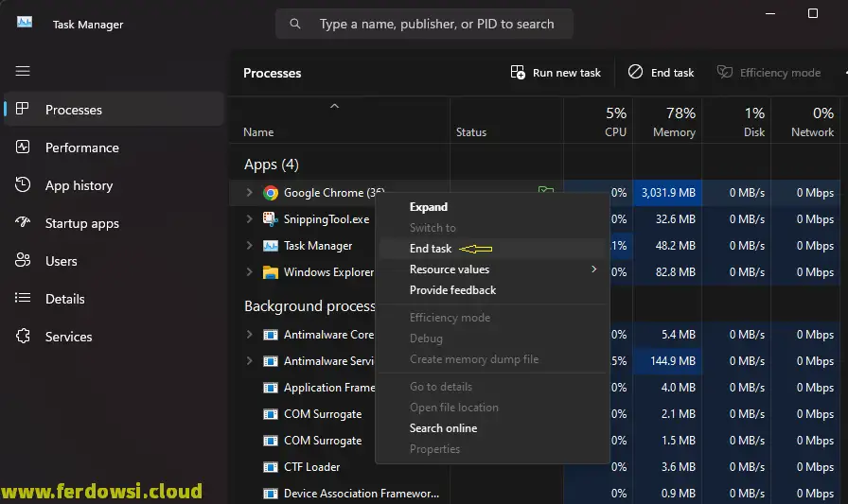
Task: Choose Open file location menu item
Action: [492, 408]
